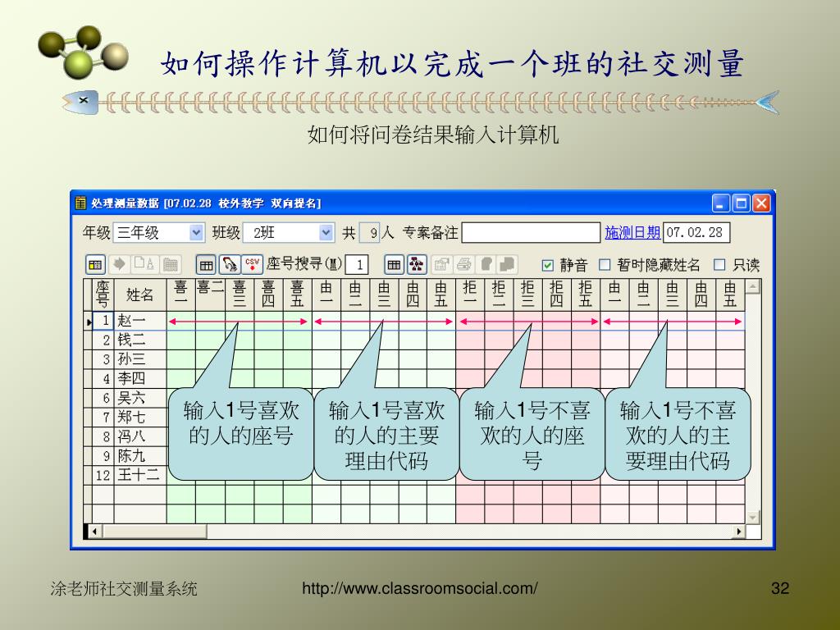The width and height of the screenshot is (840, 630).
Task: Click the 共 count field showing 9
Action: point(369,232)
